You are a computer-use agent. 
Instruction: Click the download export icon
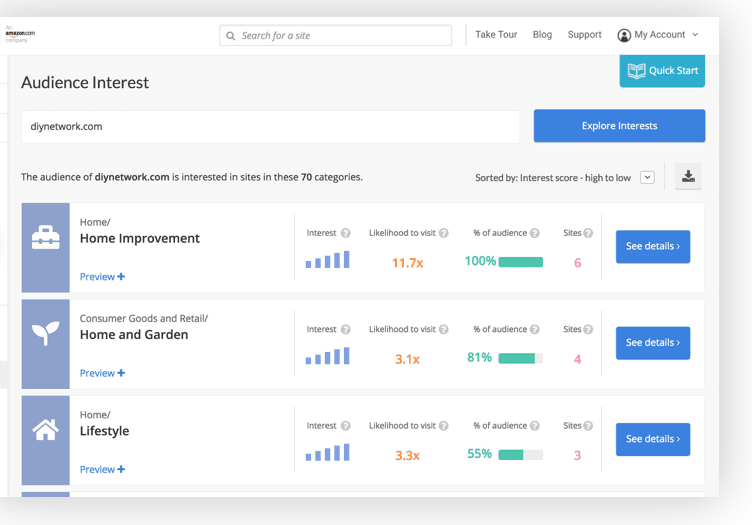point(688,176)
